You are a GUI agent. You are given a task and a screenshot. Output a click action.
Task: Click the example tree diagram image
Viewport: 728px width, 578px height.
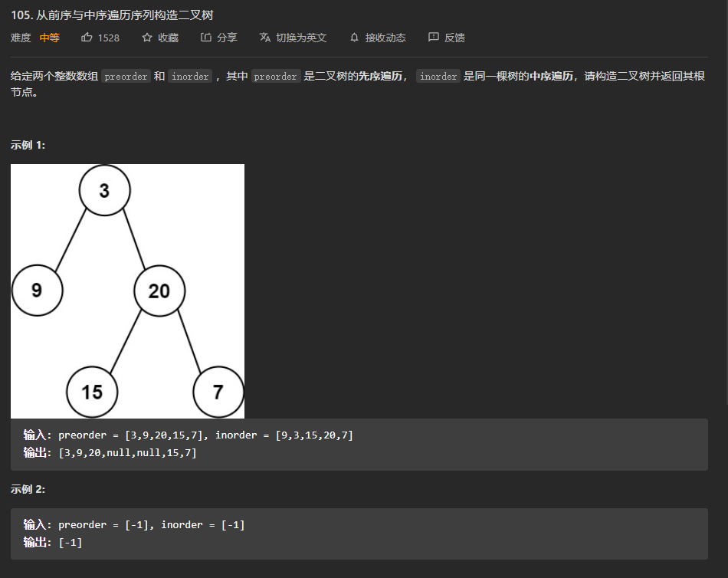tap(128, 291)
